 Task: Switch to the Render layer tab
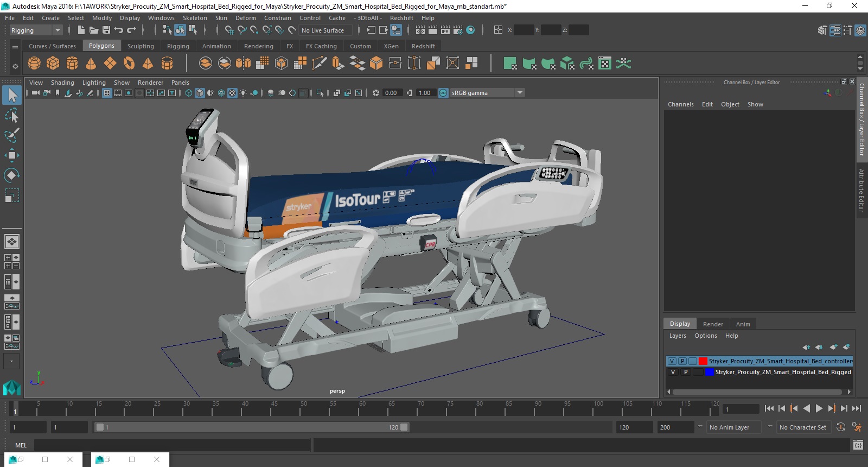coord(713,324)
